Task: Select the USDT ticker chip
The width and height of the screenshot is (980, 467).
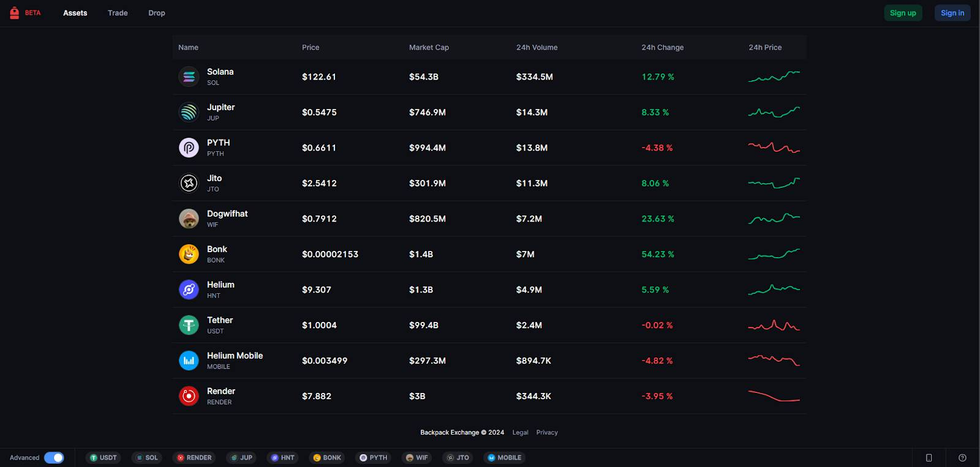Action: pyautogui.click(x=103, y=458)
